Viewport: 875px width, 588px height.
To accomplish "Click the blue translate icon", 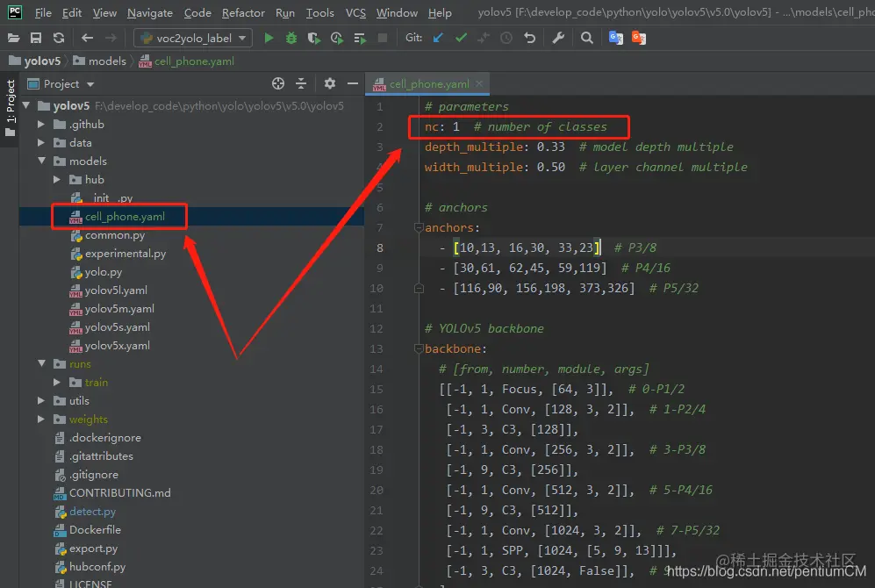I will pyautogui.click(x=616, y=38).
